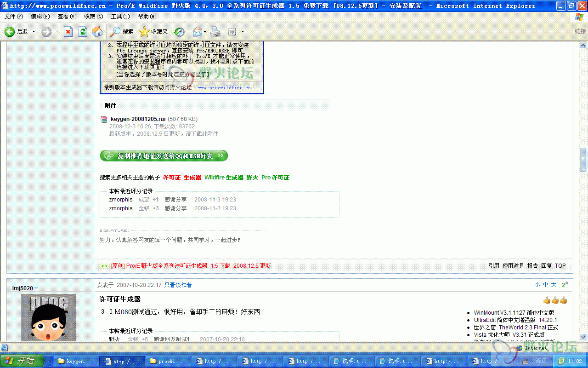Image resolution: width=588 pixels, height=368 pixels.
Task: Click the 链接 links toolbar label
Action: tap(580, 31)
